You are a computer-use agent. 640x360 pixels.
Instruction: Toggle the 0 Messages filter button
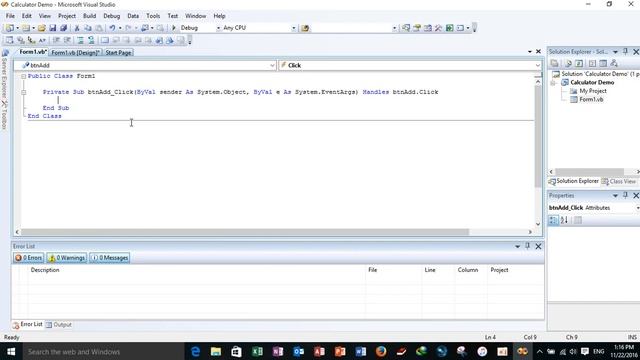[x=110, y=258]
